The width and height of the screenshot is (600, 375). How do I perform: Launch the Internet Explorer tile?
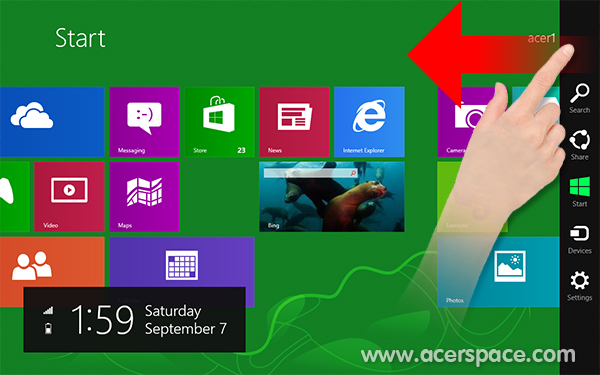[x=369, y=122]
